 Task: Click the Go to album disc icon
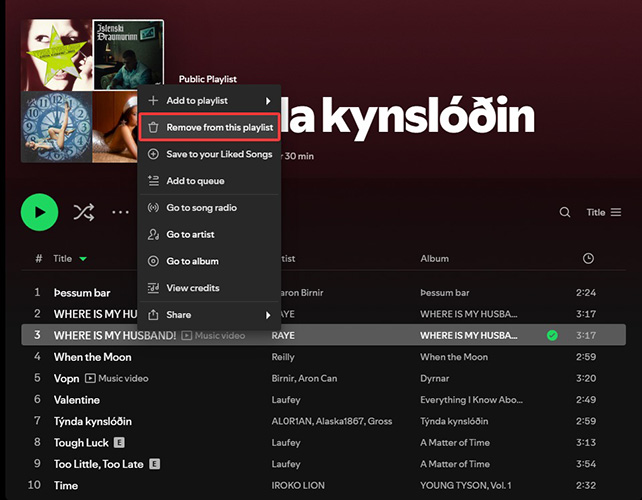153,261
